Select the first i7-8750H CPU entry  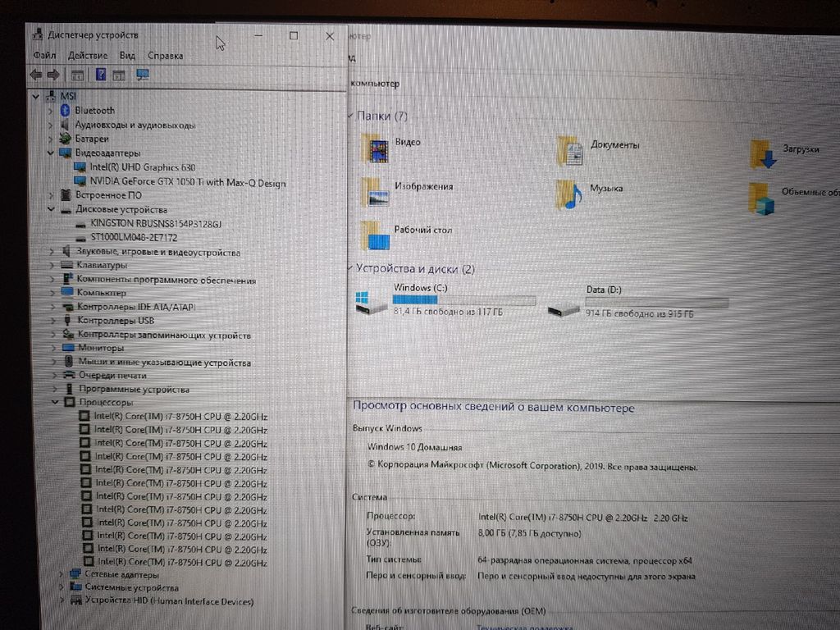coord(180,416)
